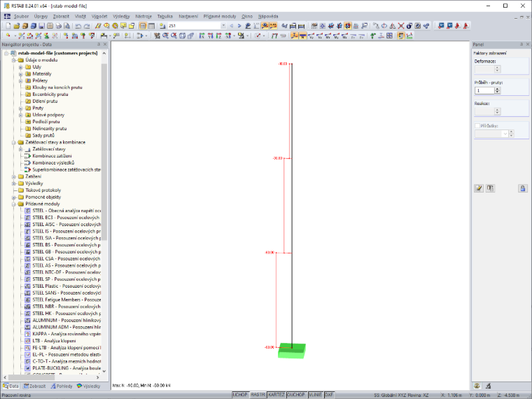Click DXF button in status bar
Image resolution: width=532 pixels, height=399 pixels.
[x=329, y=395]
